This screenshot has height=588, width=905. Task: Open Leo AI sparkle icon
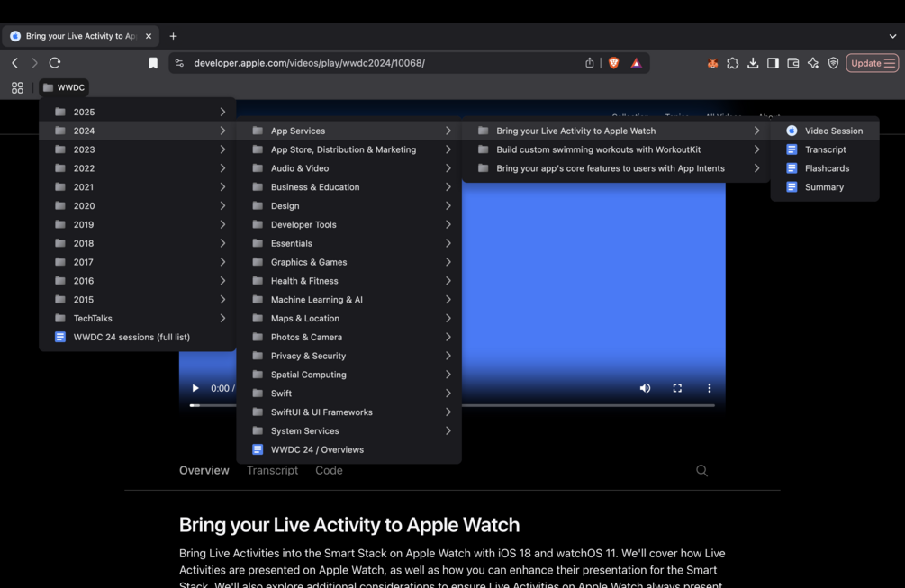click(813, 63)
